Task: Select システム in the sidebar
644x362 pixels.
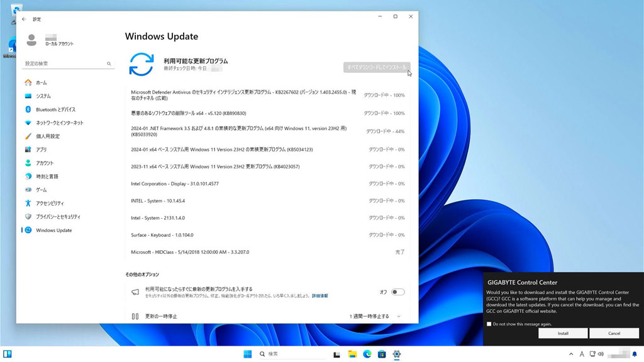Action: (x=43, y=96)
